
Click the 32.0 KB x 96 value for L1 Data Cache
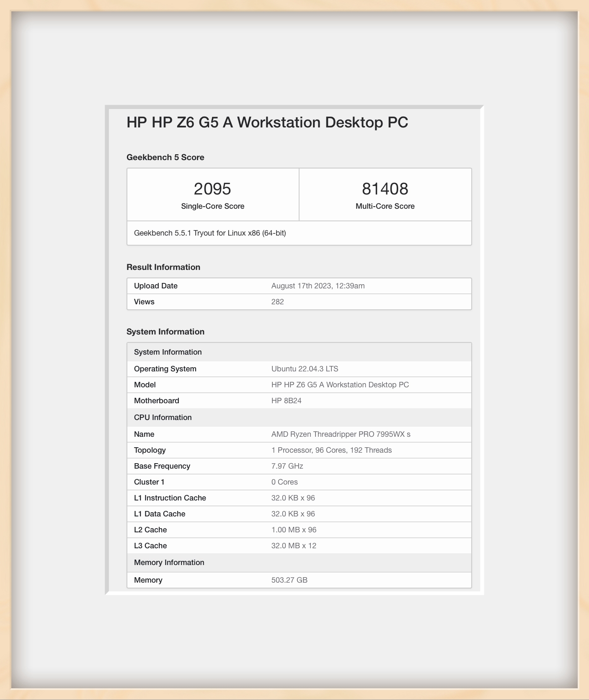pos(293,514)
